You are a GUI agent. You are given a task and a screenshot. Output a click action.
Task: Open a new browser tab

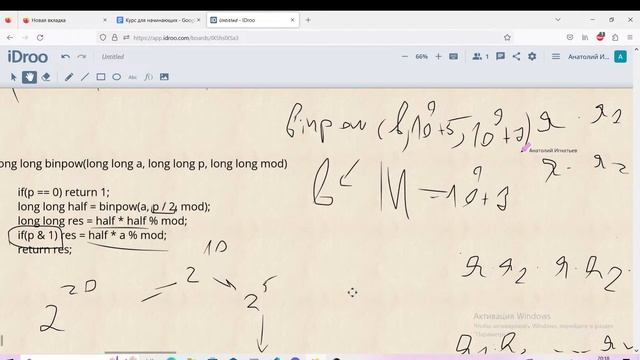[308, 20]
